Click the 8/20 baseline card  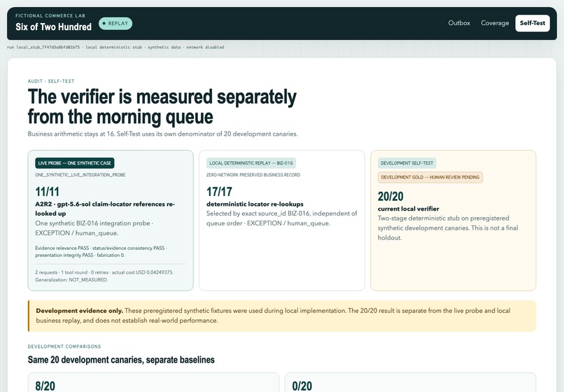pos(153,383)
